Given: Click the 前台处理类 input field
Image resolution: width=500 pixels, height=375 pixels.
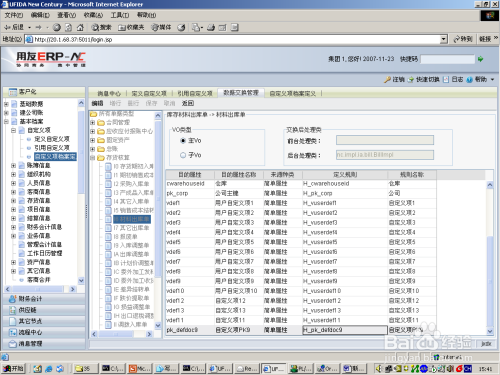Looking at the screenshot, I should pos(385,140).
